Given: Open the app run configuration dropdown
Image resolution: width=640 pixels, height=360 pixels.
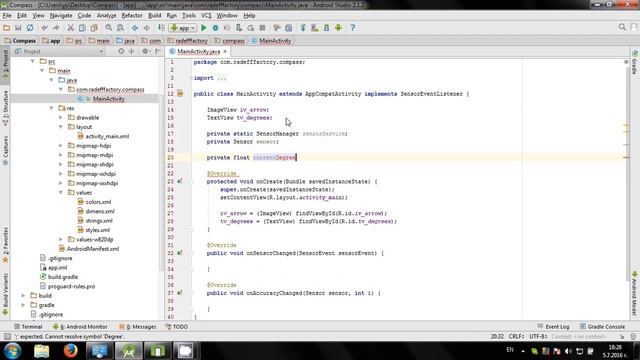Looking at the screenshot, I should coord(183,28).
